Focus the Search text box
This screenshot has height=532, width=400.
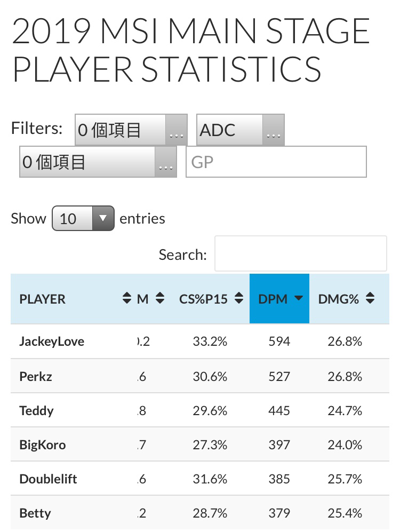301,253
